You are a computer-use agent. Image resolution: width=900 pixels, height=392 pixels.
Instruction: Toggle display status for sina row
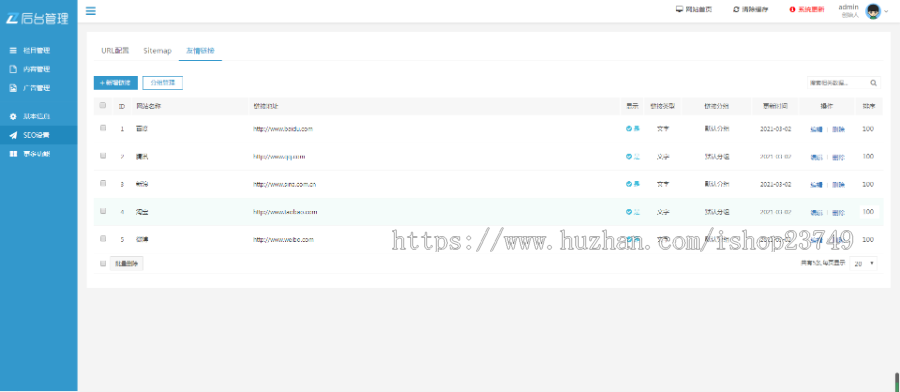pos(633,184)
